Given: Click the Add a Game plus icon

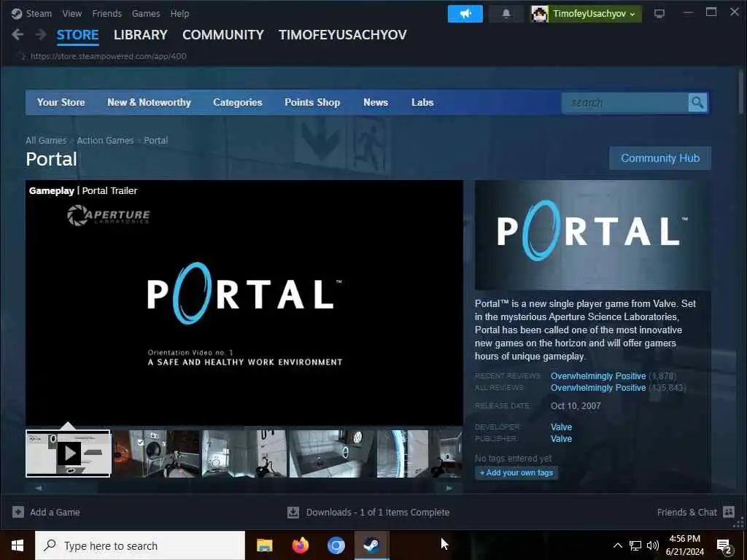Looking at the screenshot, I should coord(18,512).
